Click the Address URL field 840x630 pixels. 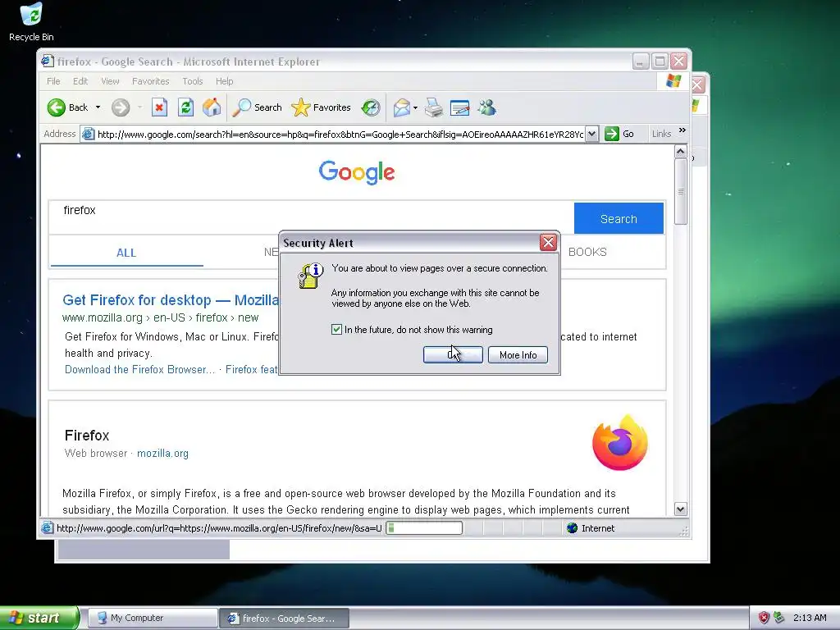[340, 134]
